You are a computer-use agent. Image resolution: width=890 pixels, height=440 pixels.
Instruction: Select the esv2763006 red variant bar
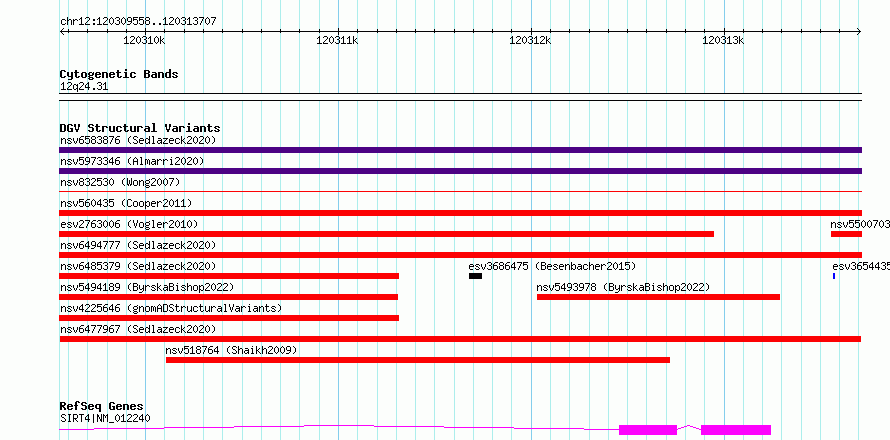pos(387,234)
